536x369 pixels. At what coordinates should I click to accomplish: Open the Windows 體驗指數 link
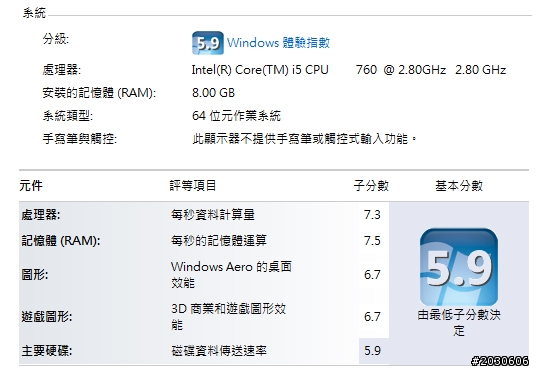278,43
